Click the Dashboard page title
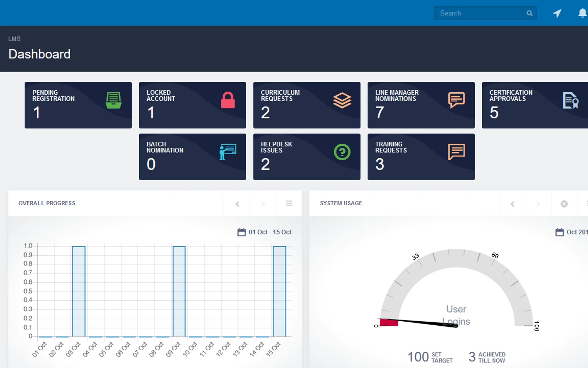This screenshot has height=368, width=588. [x=39, y=54]
